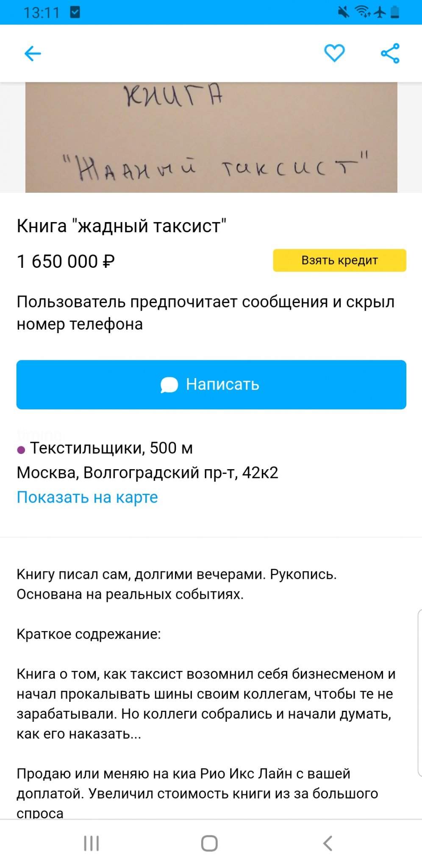Image resolution: width=422 pixels, height=868 pixels.
Task: Click the chat bubble icon in Написать
Action: pyautogui.click(x=169, y=385)
